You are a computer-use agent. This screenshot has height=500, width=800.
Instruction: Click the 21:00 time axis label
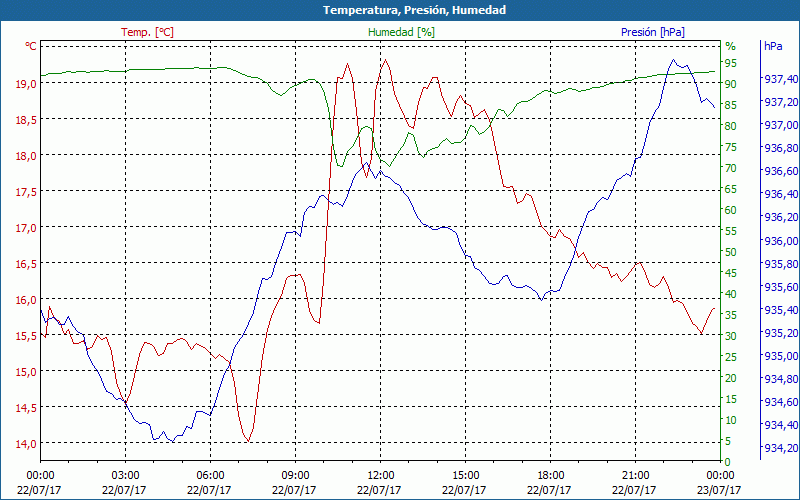[x=635, y=476]
